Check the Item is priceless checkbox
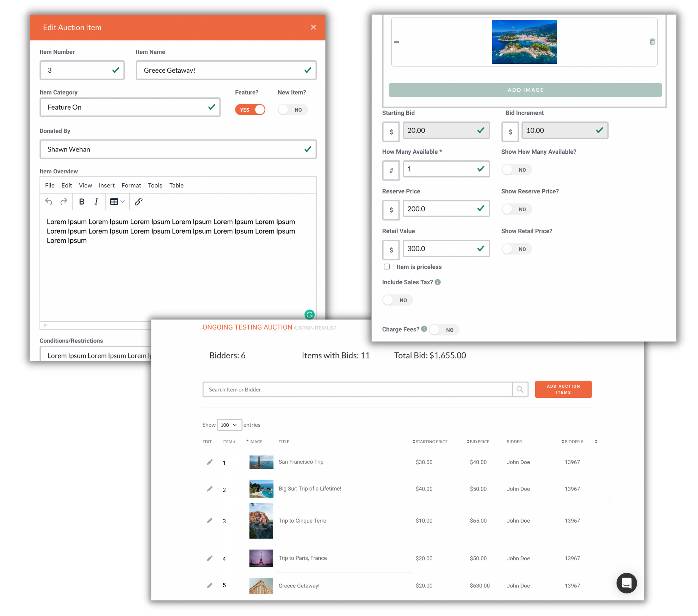Image resolution: width=698 pixels, height=616 pixels. 387,266
